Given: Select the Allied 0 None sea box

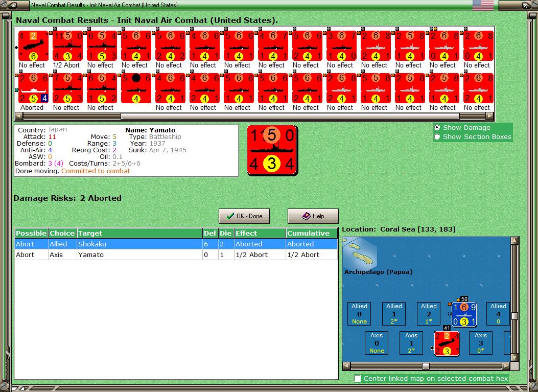Looking at the screenshot, I should coord(359,314).
